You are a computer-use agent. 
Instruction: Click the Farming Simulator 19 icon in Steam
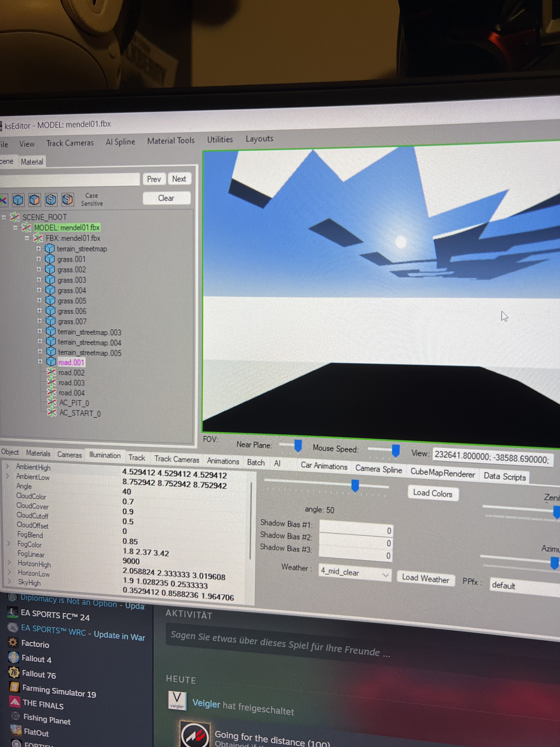tap(14, 687)
